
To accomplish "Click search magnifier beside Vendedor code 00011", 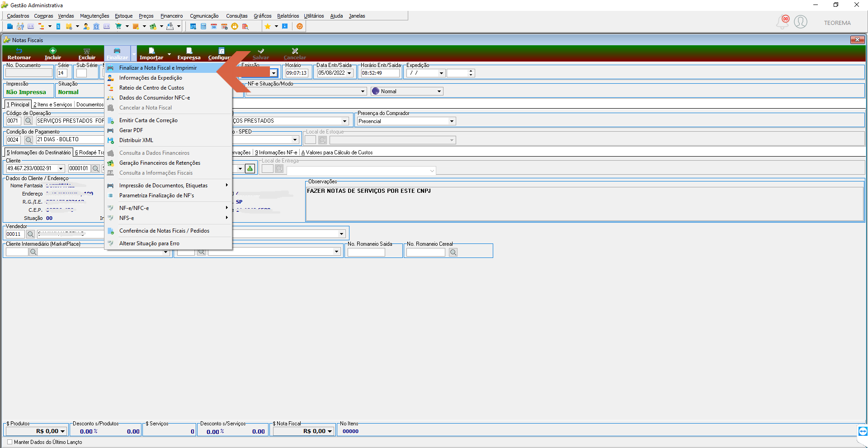I will (30, 234).
